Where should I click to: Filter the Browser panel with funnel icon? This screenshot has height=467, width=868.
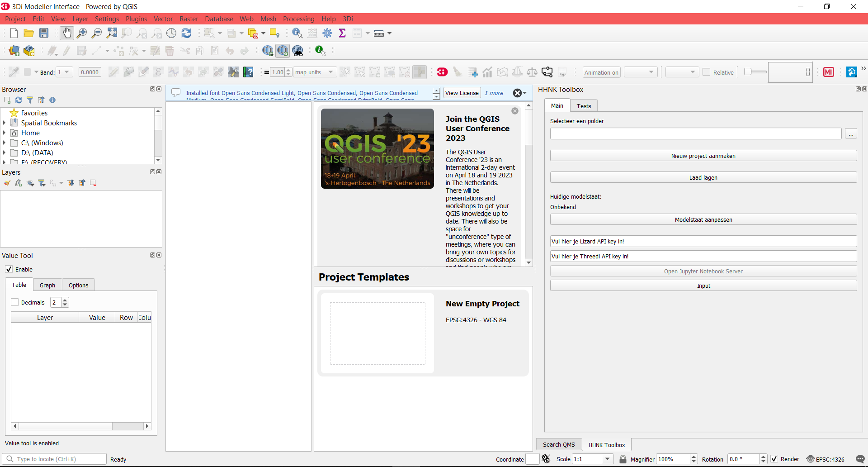pyautogui.click(x=30, y=100)
